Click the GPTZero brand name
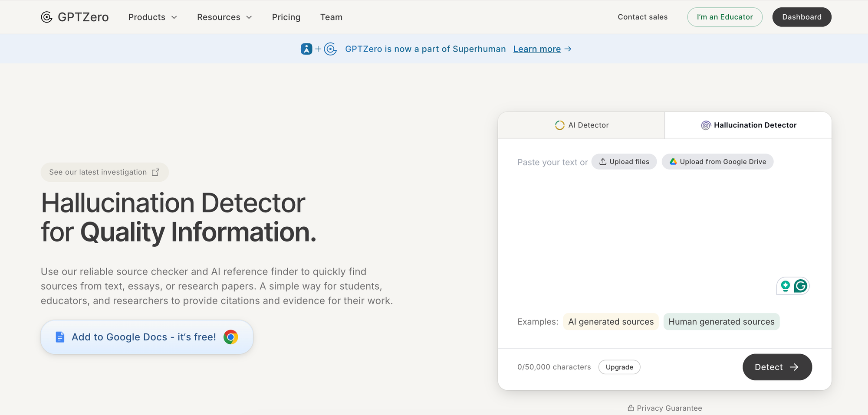Screen dimensions: 868x415 83,17
